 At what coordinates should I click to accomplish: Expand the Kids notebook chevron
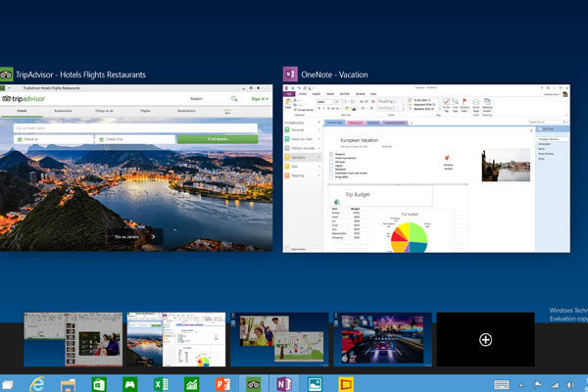319,167
